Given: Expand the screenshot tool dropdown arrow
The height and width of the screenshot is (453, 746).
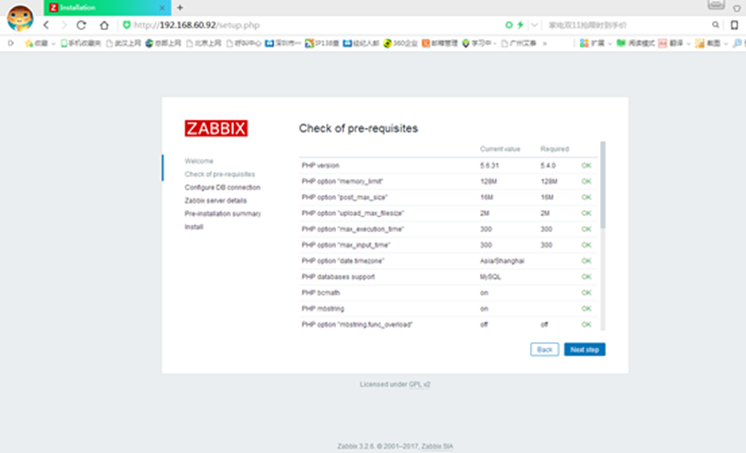Looking at the screenshot, I should (x=726, y=44).
